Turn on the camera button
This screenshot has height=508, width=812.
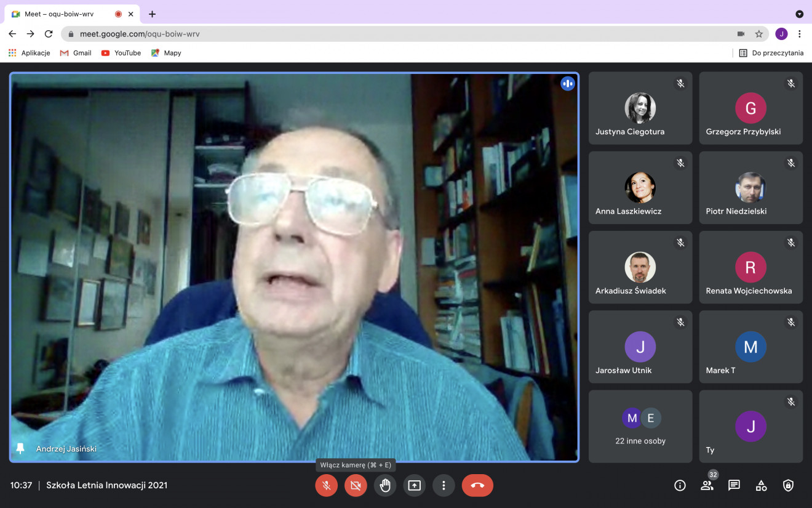pos(356,485)
